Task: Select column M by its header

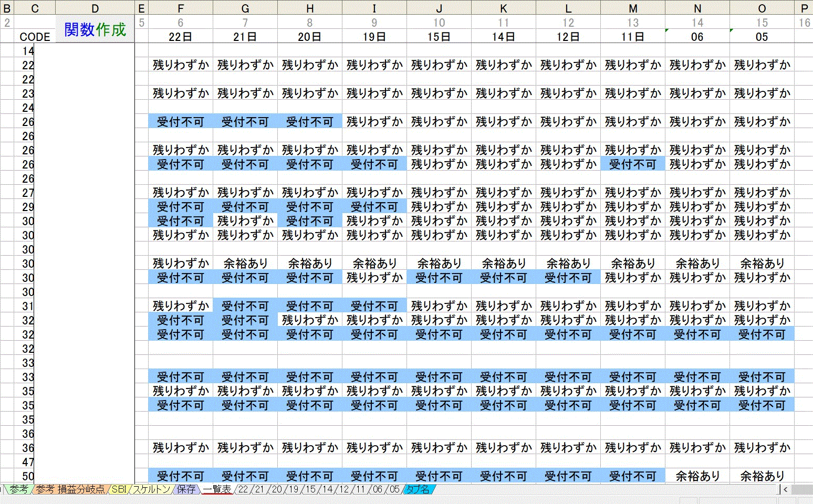Action: [633, 8]
